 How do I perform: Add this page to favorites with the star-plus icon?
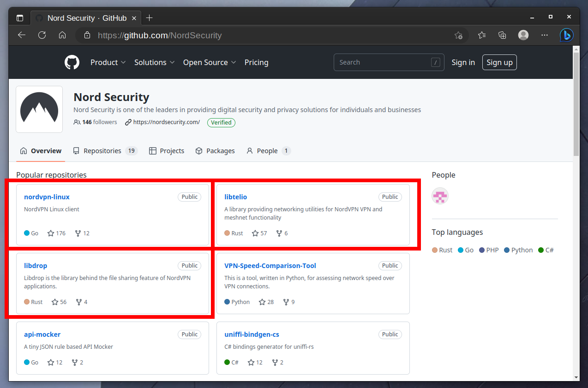[x=458, y=35]
